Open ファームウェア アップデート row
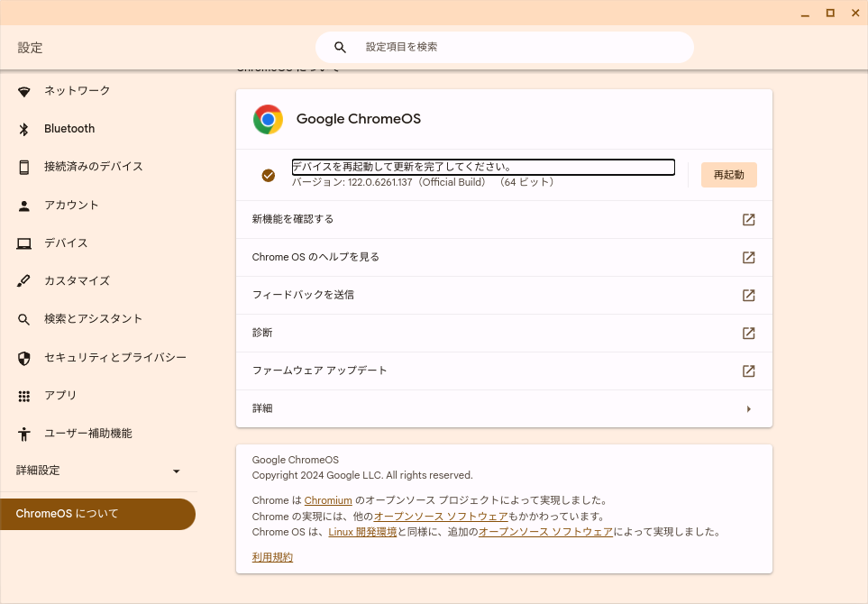868x604 pixels. (504, 371)
